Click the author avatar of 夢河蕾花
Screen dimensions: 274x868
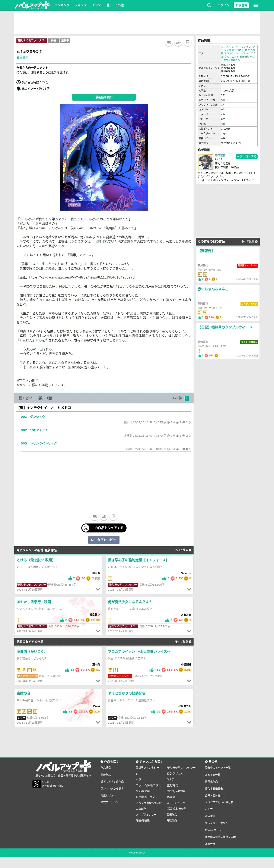pyautogui.click(x=205, y=162)
